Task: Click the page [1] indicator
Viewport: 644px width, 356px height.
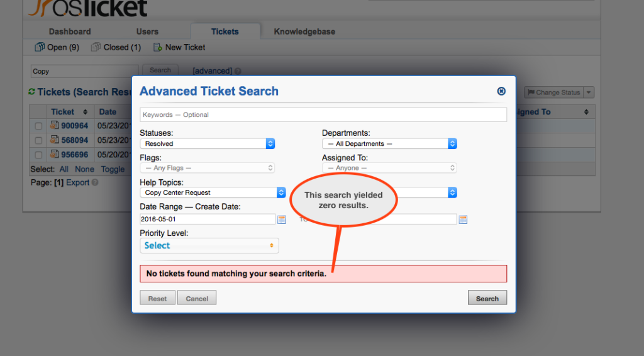Action: tap(58, 183)
